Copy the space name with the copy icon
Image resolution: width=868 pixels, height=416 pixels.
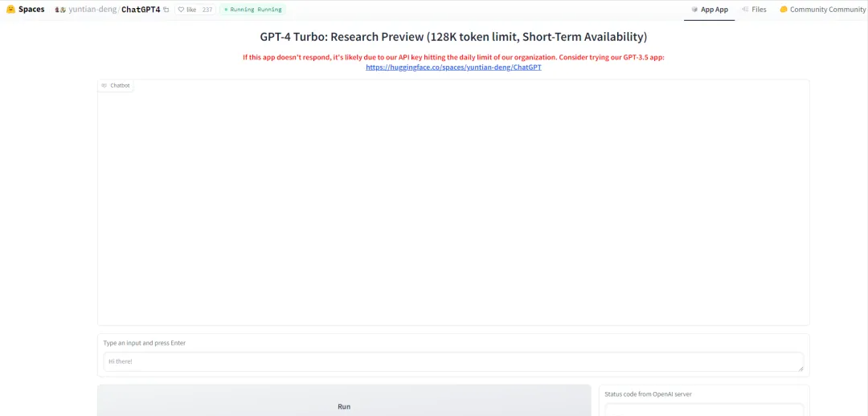[x=166, y=10]
